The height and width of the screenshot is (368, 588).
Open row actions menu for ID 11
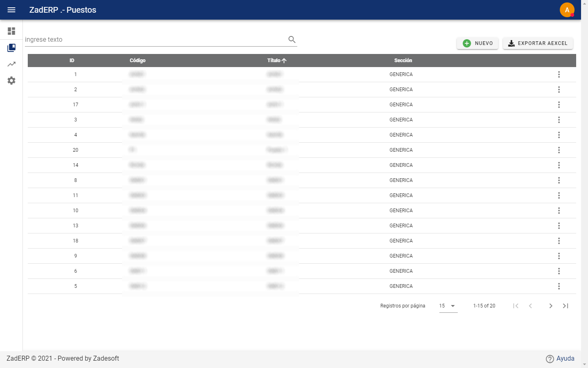559,195
